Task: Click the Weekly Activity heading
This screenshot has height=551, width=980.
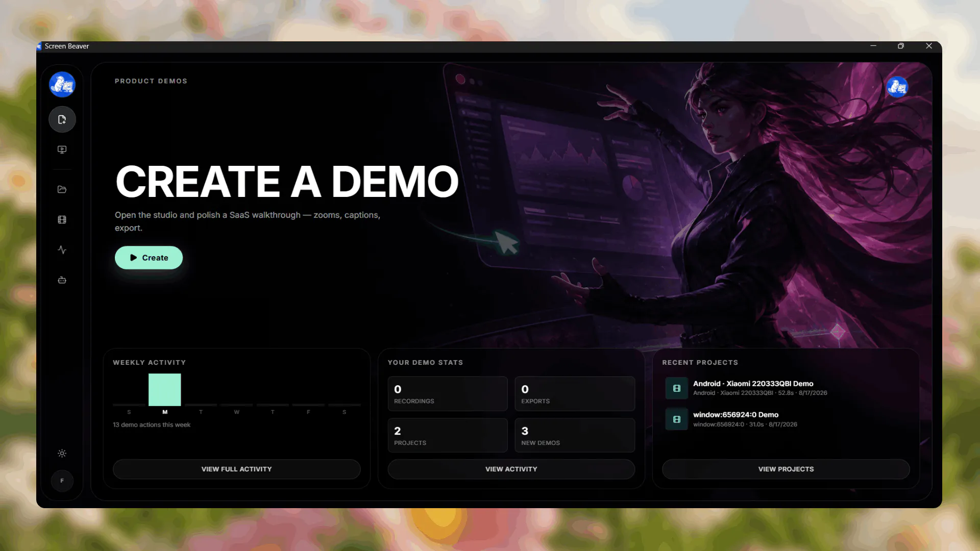Action: click(x=150, y=362)
